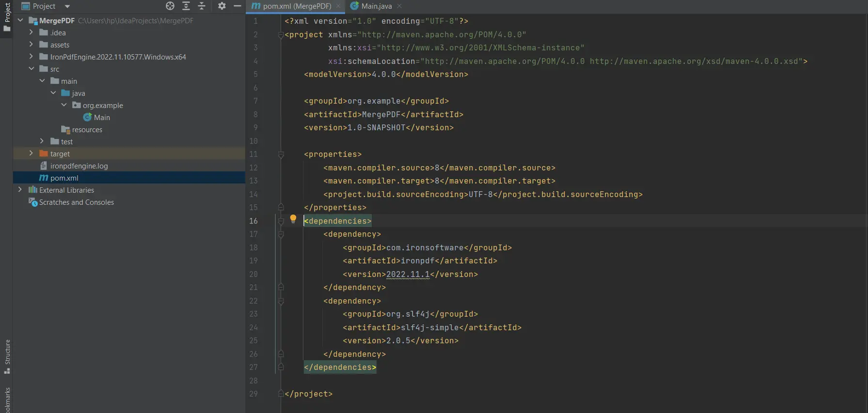Screen dimensions: 868x413
Task: Click the Collapse All icon in Project toolbar
Action: tap(202, 6)
